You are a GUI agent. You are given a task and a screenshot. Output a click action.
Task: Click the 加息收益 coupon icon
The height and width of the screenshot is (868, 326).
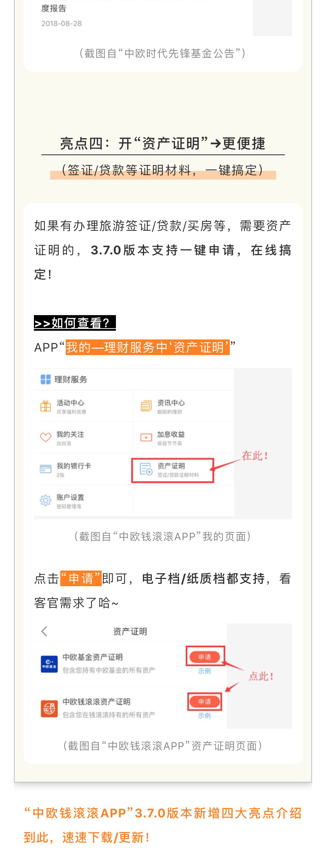pyautogui.click(x=146, y=437)
